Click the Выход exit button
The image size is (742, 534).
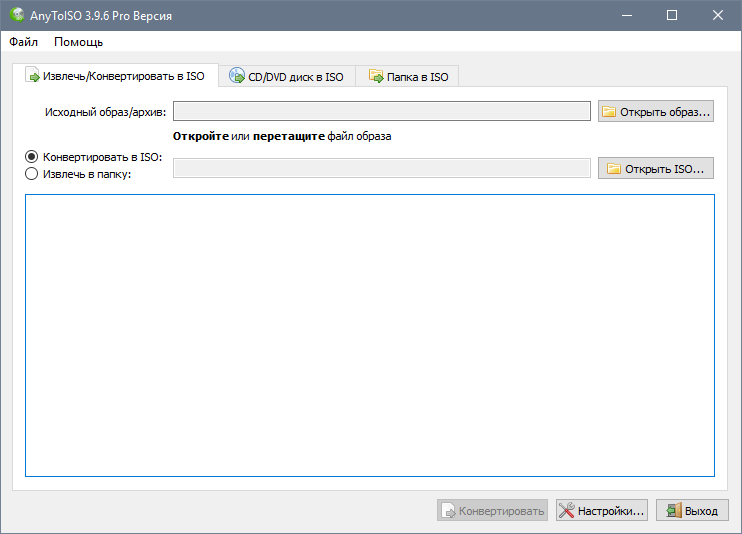point(692,510)
